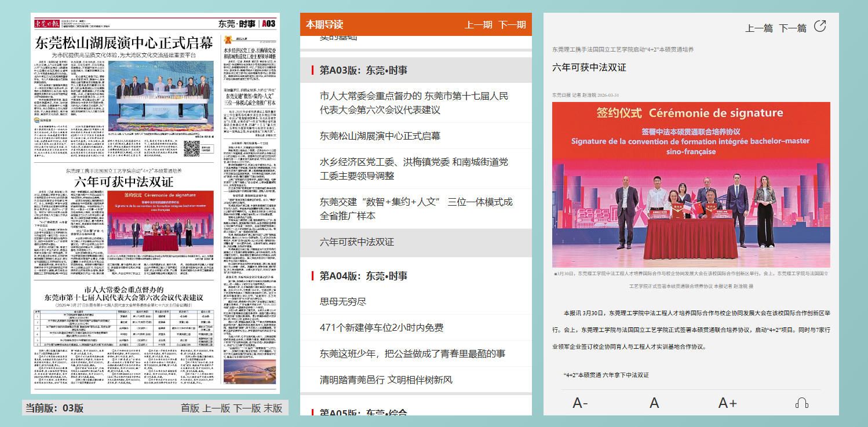Open article 471个新建停车位2小时内免费
This screenshot has height=427, width=868.
click(x=381, y=327)
